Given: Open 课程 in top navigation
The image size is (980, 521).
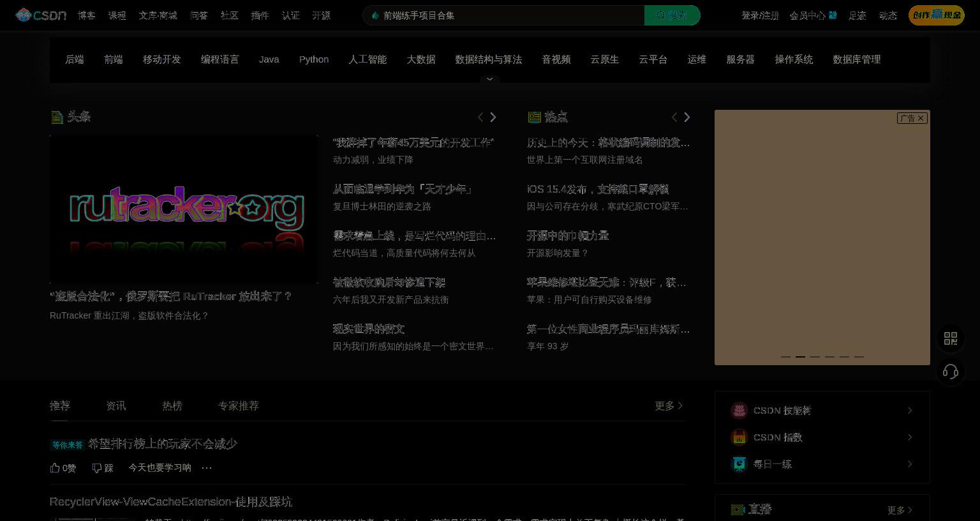Looking at the screenshot, I should (117, 15).
